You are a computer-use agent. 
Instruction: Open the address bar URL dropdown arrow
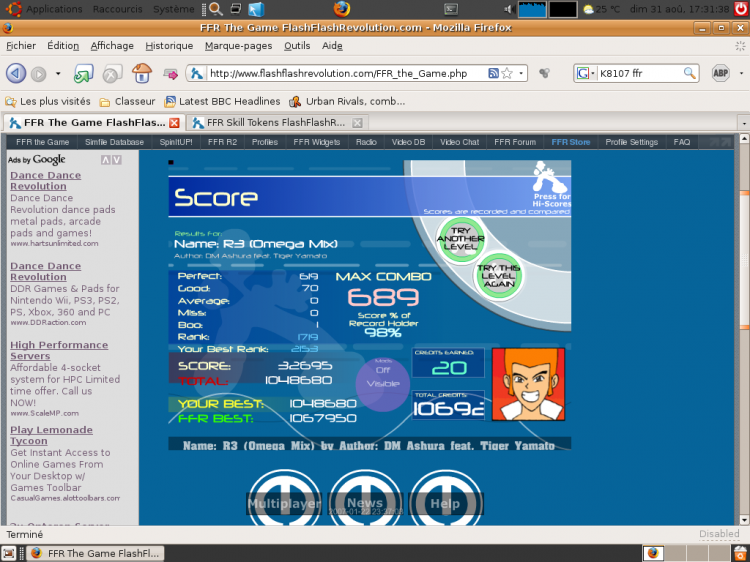521,73
